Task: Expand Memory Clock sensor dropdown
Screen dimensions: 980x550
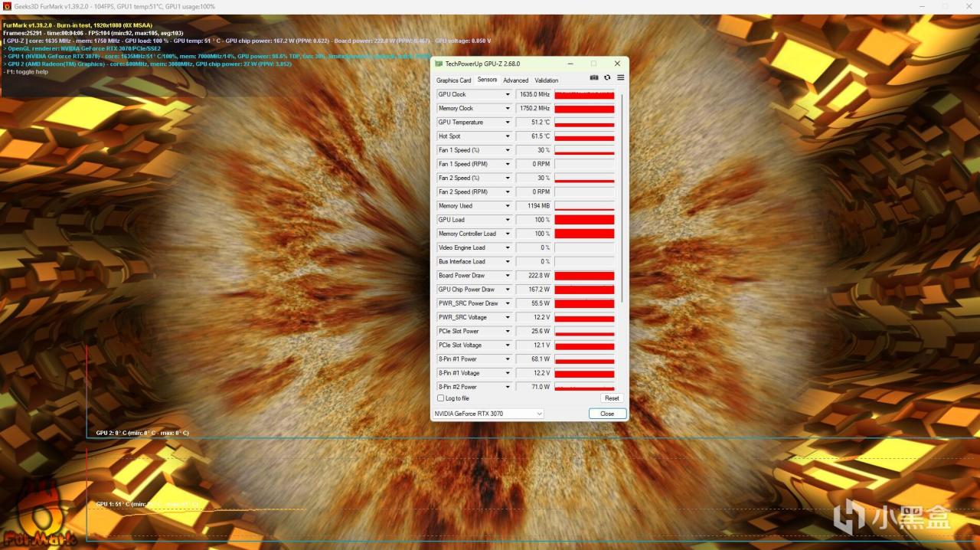Action: (507, 109)
